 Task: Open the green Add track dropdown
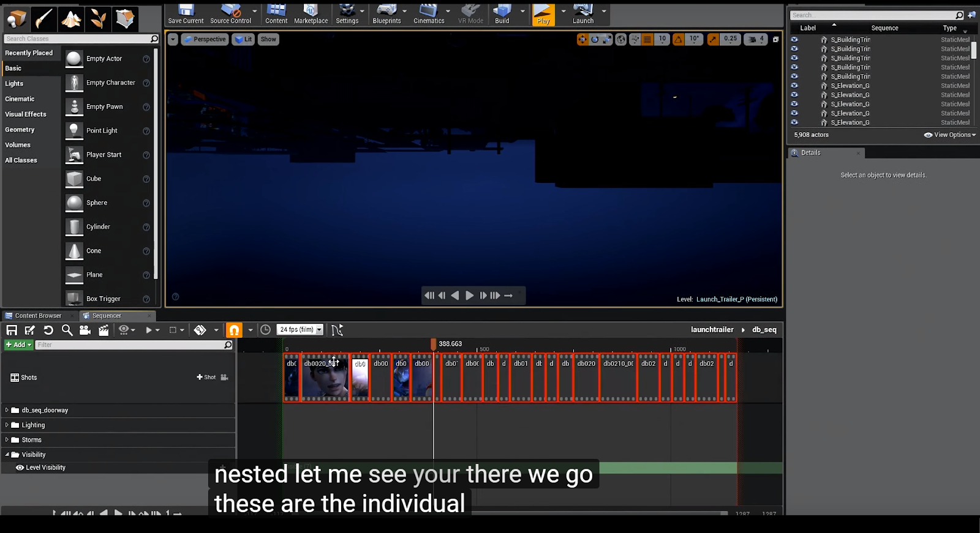coord(18,345)
